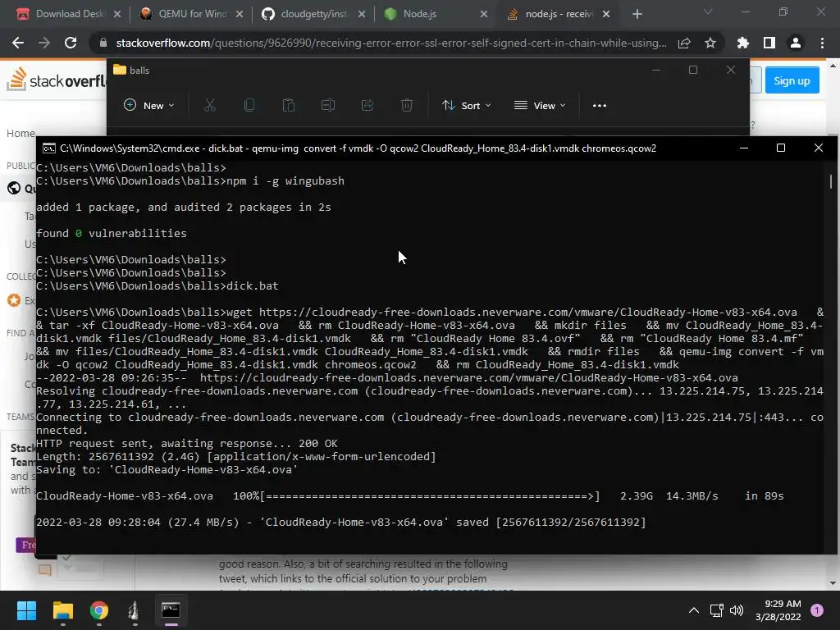The width and height of the screenshot is (840, 630).
Task: Open Chrome from taskbar
Action: (x=98, y=610)
